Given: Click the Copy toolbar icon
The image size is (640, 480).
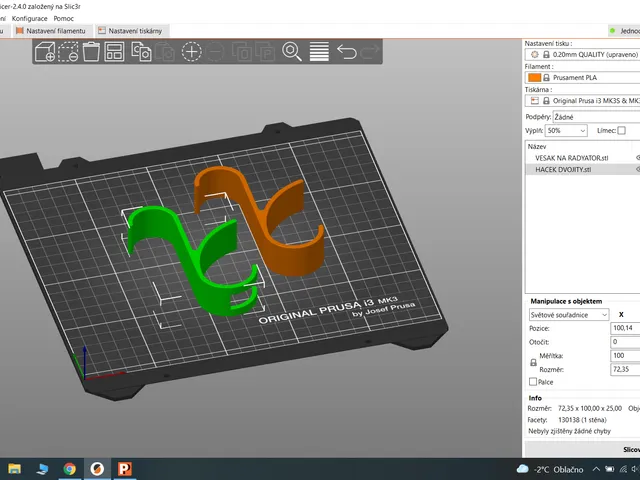Looking at the screenshot, I should tap(141, 51).
